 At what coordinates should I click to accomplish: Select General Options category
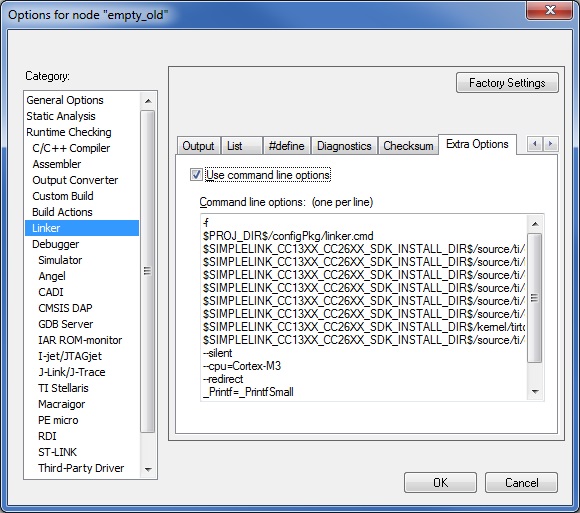click(65, 100)
